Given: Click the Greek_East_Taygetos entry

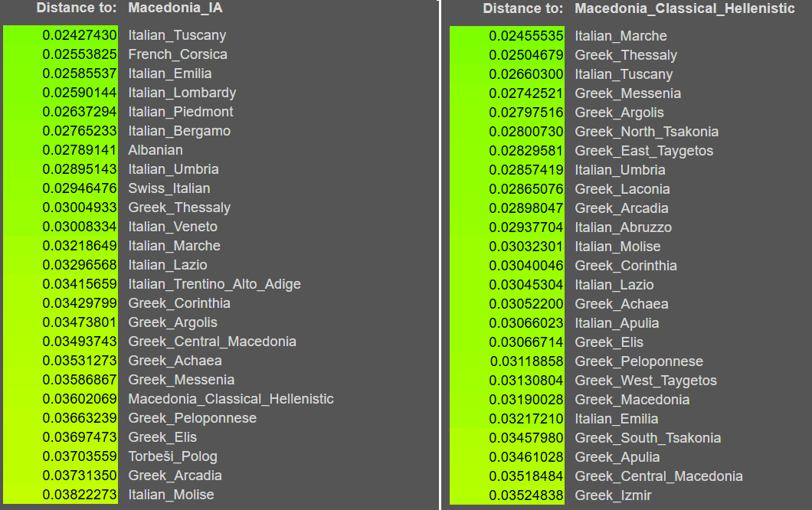Looking at the screenshot, I should click(x=643, y=151).
